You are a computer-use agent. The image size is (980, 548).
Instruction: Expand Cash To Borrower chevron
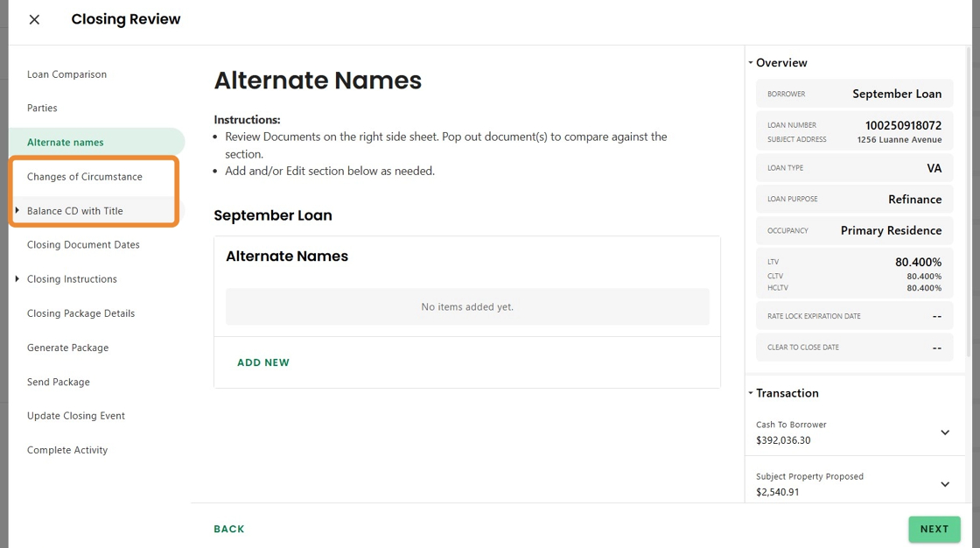coord(944,432)
